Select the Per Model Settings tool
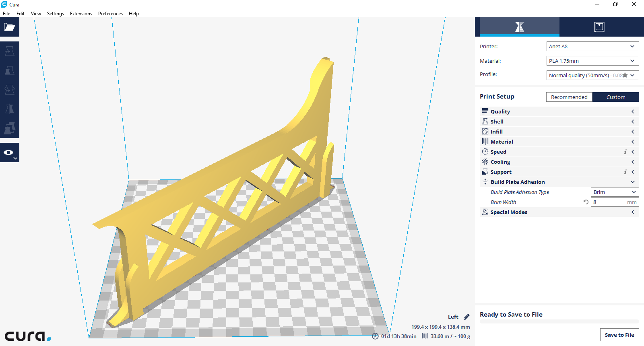 (10, 128)
